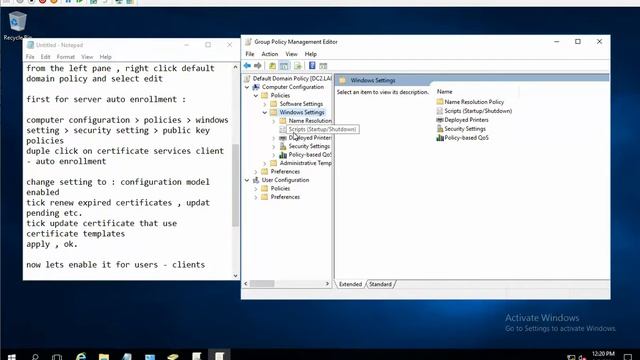Viewport: 640px width, 360px height.
Task: Select the Recycle Bin desktop icon
Action: point(17,25)
